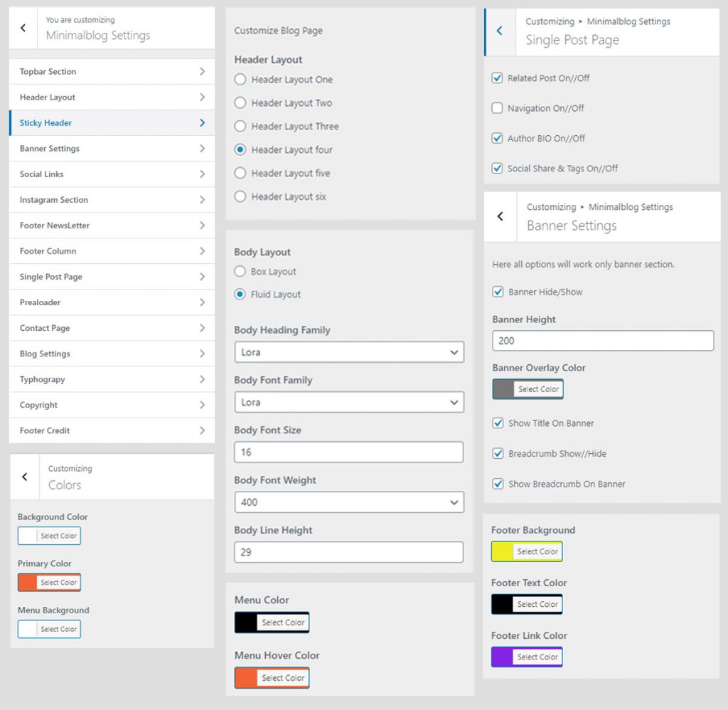
Task: Open the Copyright section
Action: (x=112, y=405)
